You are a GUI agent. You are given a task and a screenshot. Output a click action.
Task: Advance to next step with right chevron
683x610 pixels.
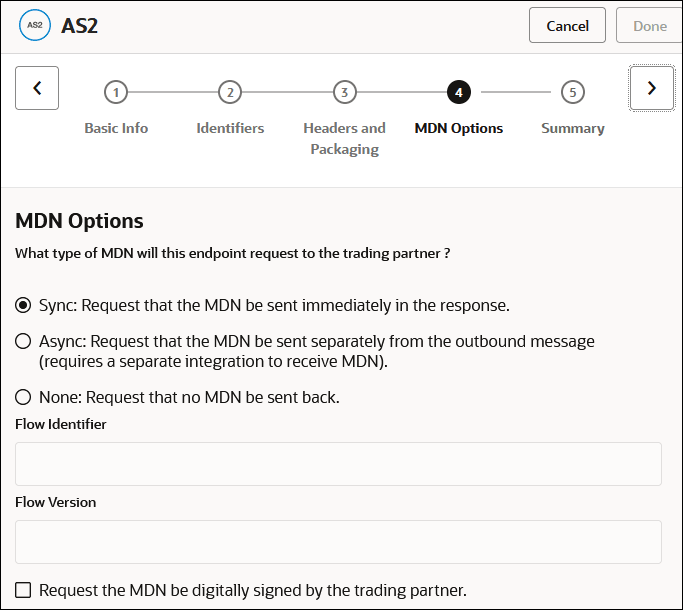[x=652, y=88]
